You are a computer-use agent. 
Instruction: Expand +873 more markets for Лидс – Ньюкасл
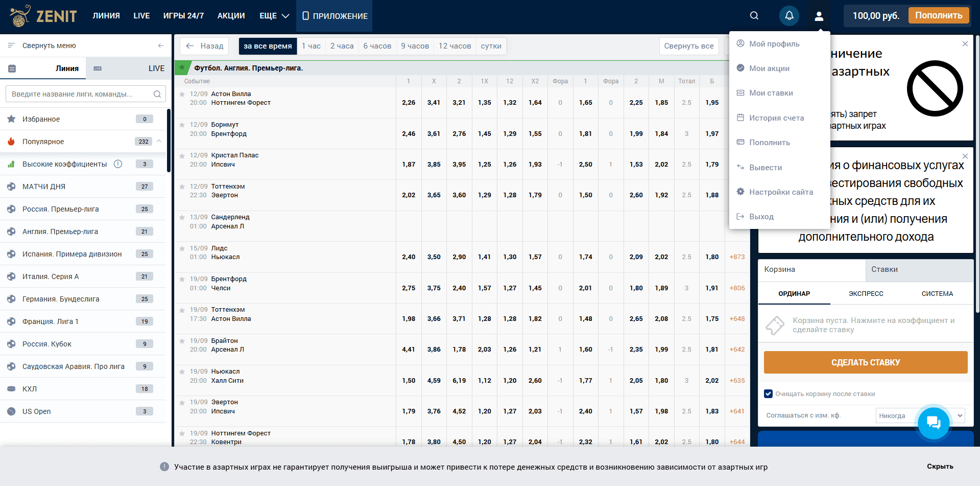point(737,257)
